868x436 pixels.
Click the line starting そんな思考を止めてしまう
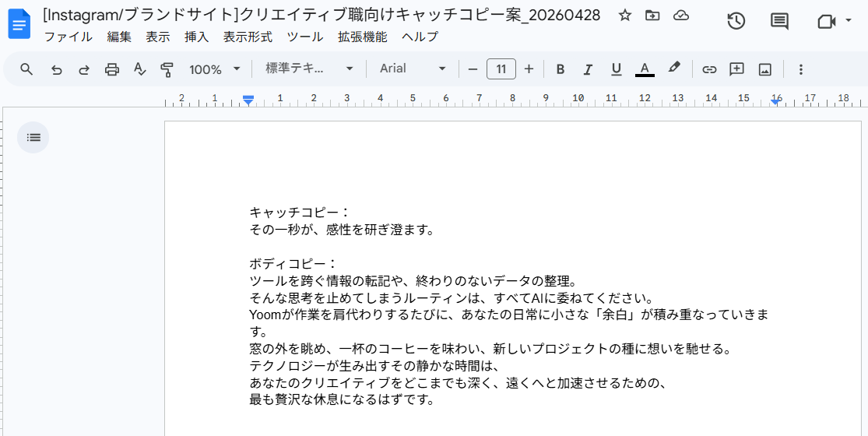452,298
